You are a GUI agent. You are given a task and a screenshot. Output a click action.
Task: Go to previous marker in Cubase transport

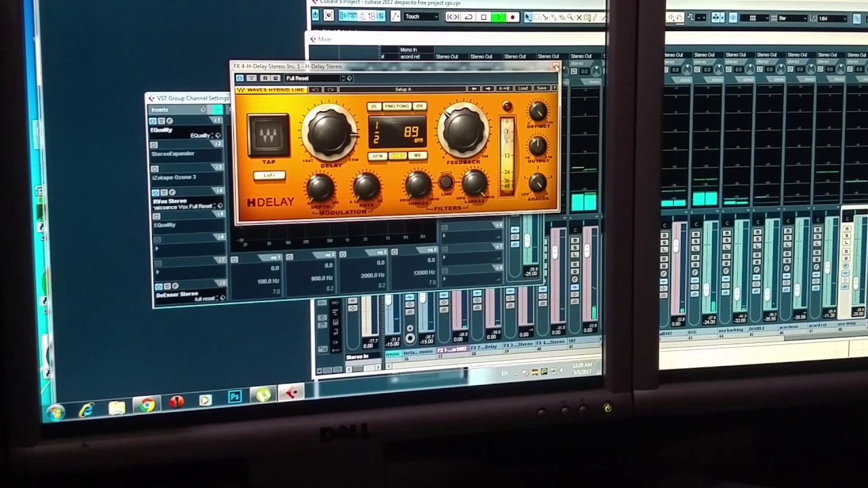450,17
